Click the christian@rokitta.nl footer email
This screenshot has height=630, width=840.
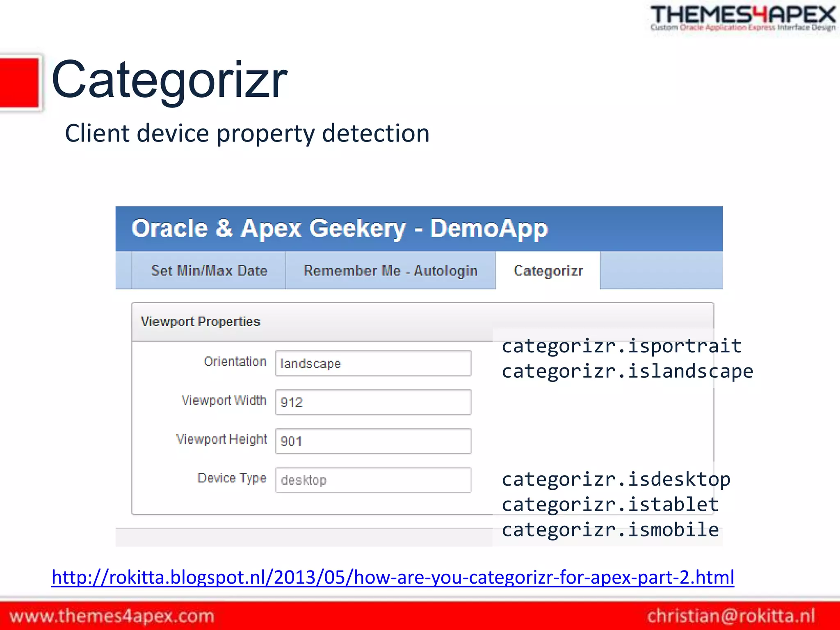coord(731,616)
